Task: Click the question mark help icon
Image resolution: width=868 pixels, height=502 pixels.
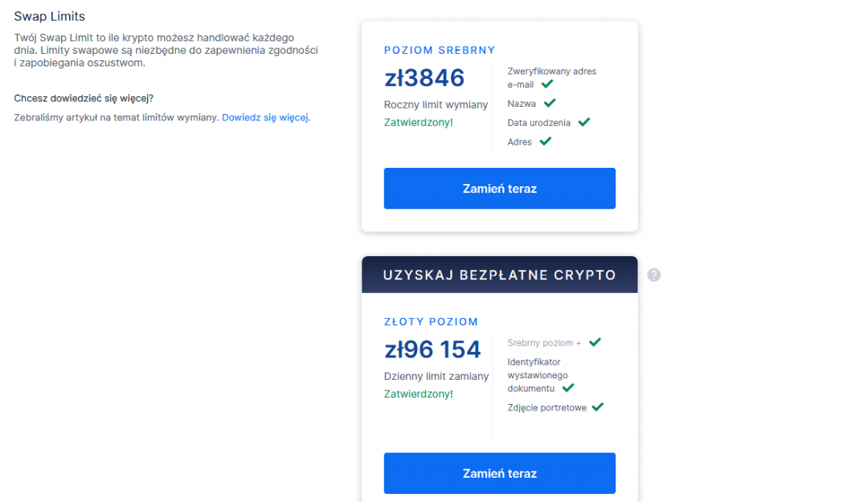Action: coord(654,275)
